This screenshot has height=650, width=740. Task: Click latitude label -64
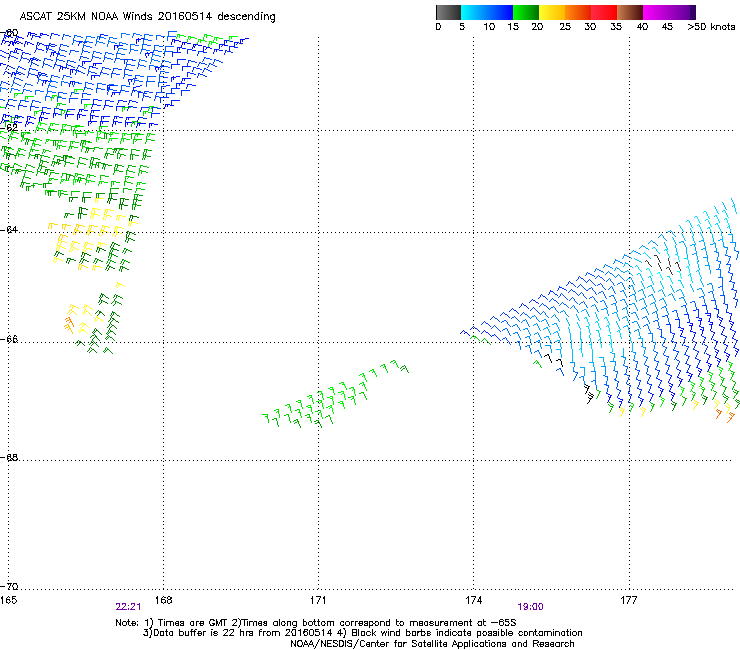pos(9,229)
